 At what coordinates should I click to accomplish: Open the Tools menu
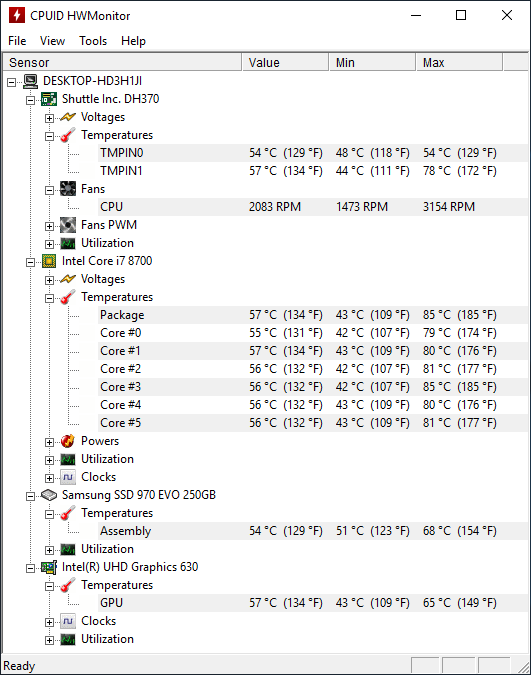pos(93,41)
